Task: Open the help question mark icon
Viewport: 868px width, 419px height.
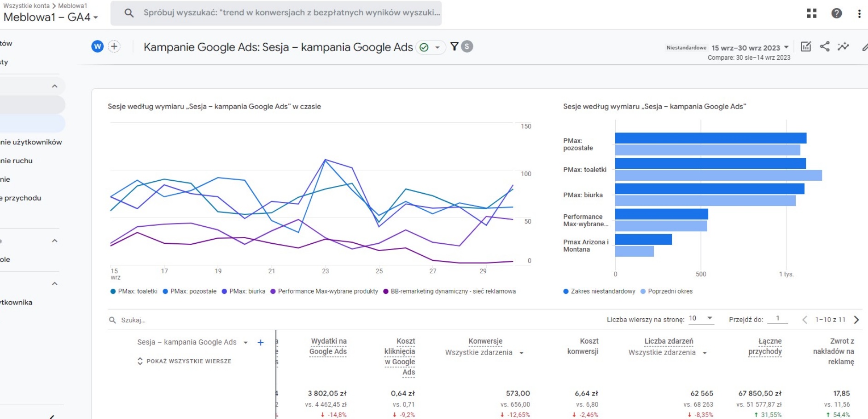Action: (836, 13)
